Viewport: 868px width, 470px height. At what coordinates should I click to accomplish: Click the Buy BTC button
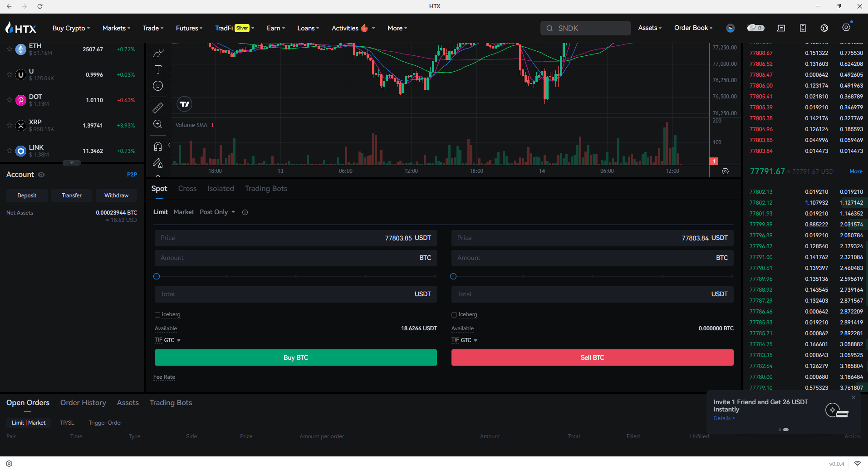[x=296, y=357]
